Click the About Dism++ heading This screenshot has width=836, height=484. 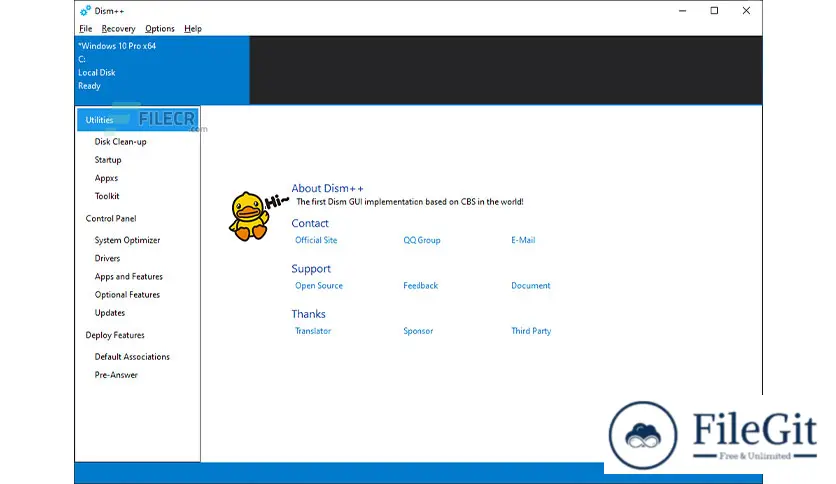[x=327, y=188]
